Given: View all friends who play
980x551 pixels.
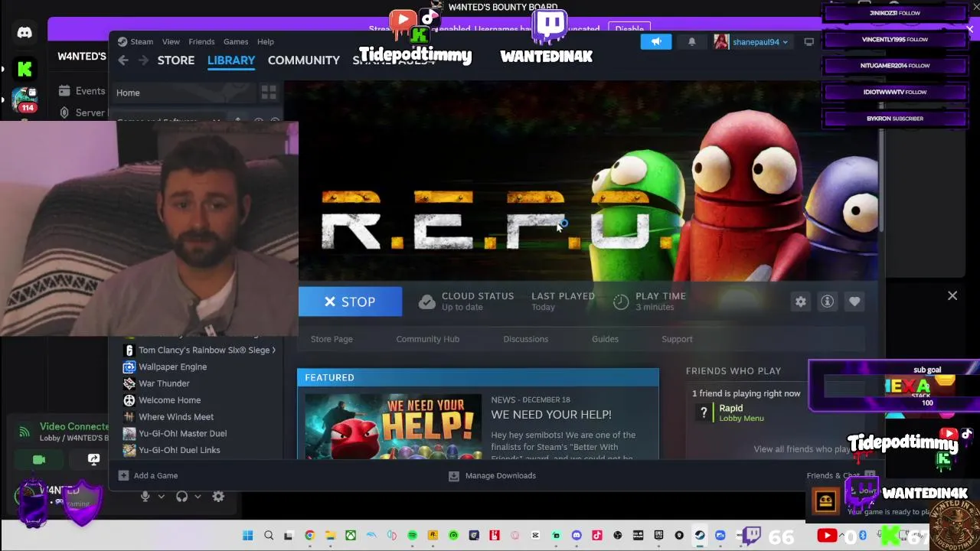Looking at the screenshot, I should click(802, 449).
